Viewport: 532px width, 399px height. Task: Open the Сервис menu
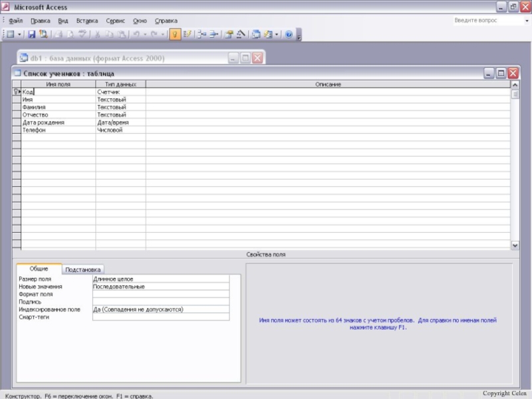(115, 21)
